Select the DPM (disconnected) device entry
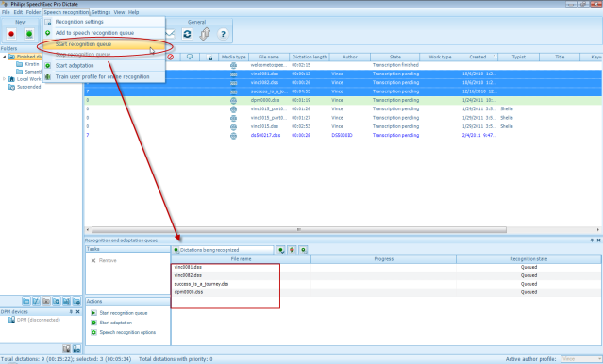603x364 pixels. click(x=39, y=320)
